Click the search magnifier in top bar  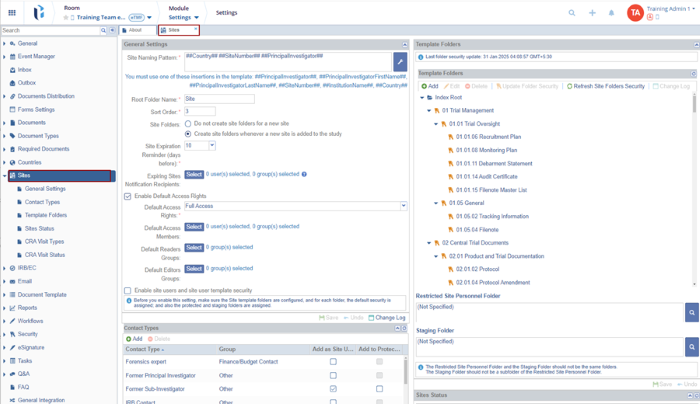(572, 13)
